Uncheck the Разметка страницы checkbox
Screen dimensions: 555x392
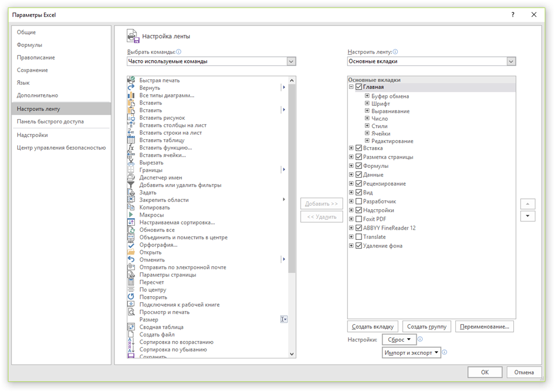359,157
